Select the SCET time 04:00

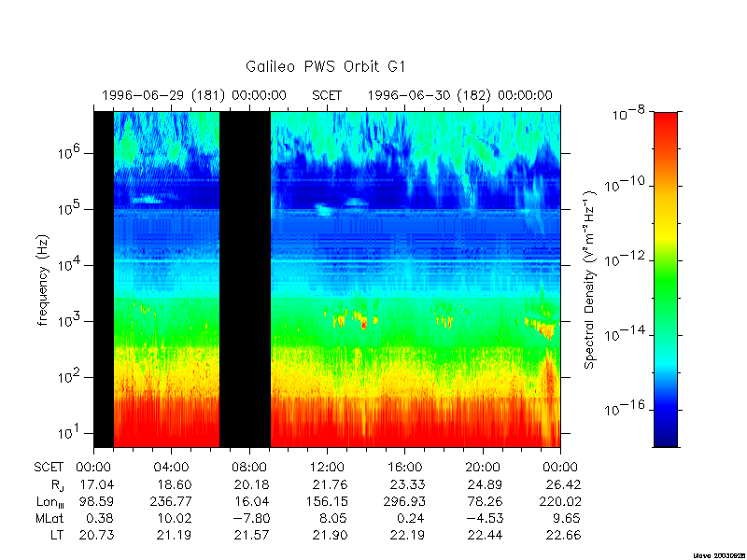click(x=171, y=468)
